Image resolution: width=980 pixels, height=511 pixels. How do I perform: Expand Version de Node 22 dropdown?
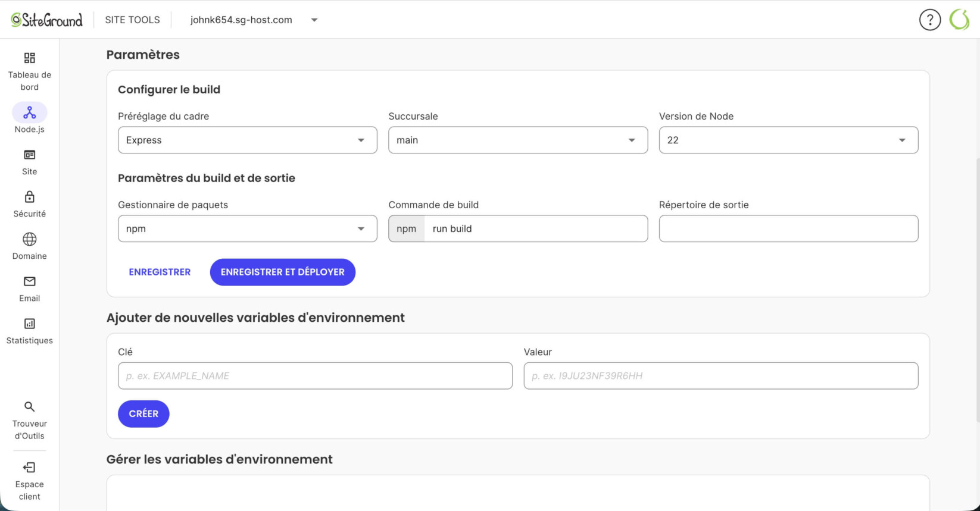788,140
